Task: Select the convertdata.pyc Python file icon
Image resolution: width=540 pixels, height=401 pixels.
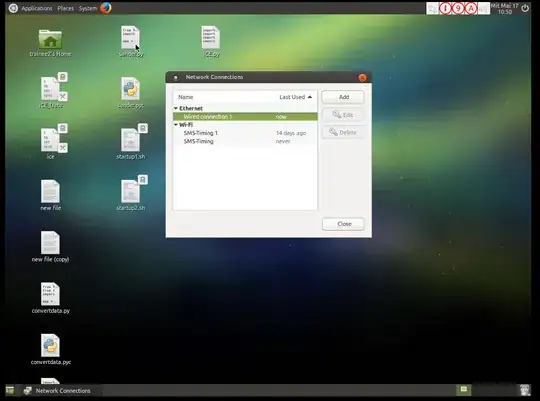Action: point(51,349)
